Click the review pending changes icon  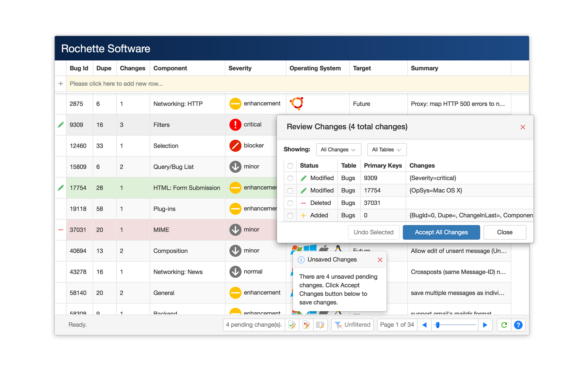pyautogui.click(x=320, y=325)
